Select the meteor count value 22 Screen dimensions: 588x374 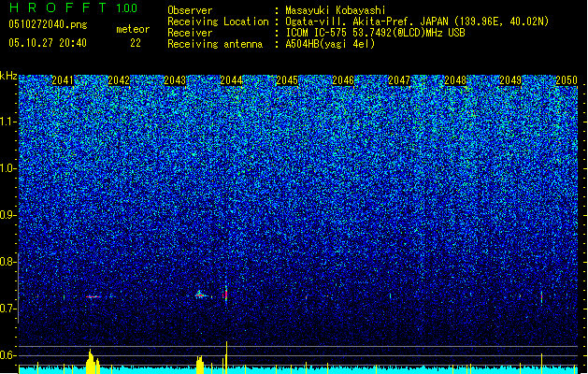click(136, 43)
